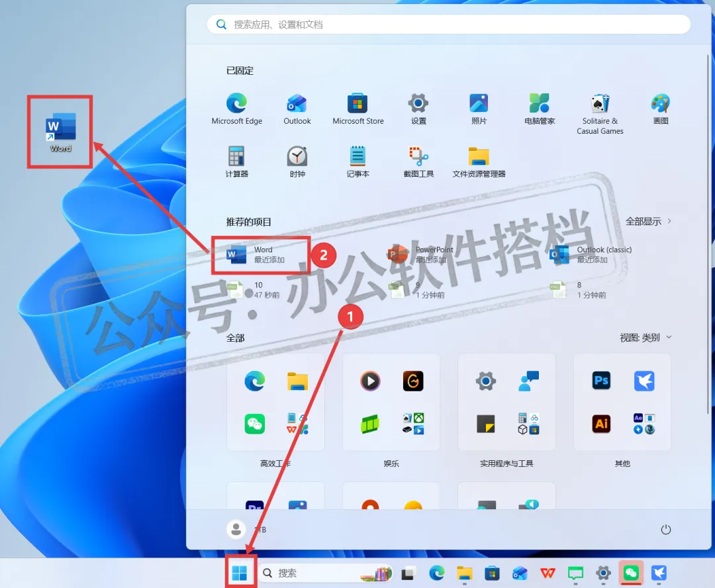Open recent file 10 from 47 秒前

(254, 289)
